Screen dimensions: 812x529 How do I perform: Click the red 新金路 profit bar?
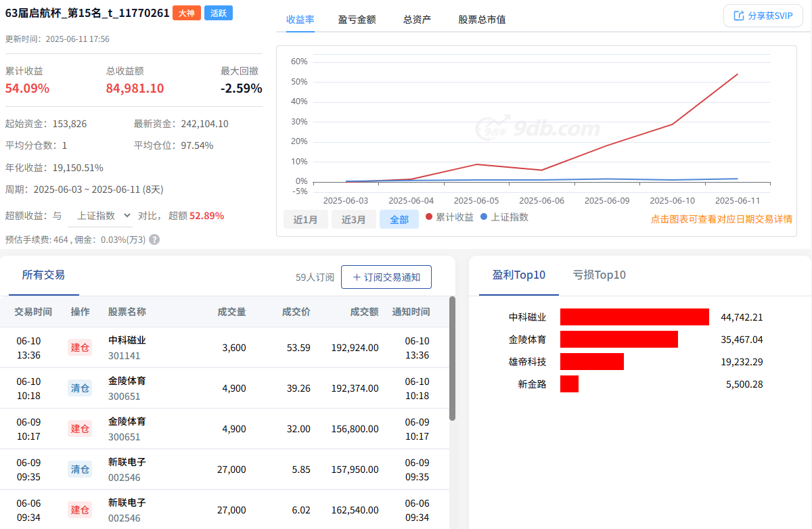[569, 384]
